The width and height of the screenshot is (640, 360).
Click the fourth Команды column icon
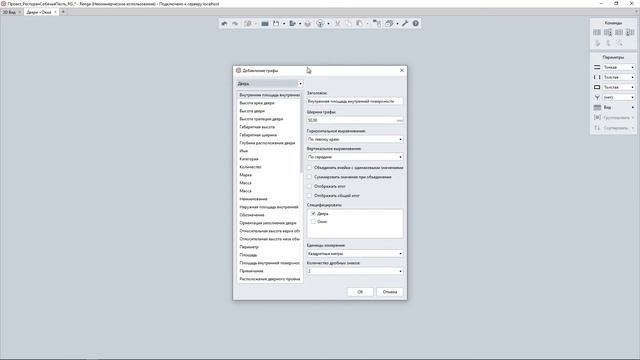point(630,32)
